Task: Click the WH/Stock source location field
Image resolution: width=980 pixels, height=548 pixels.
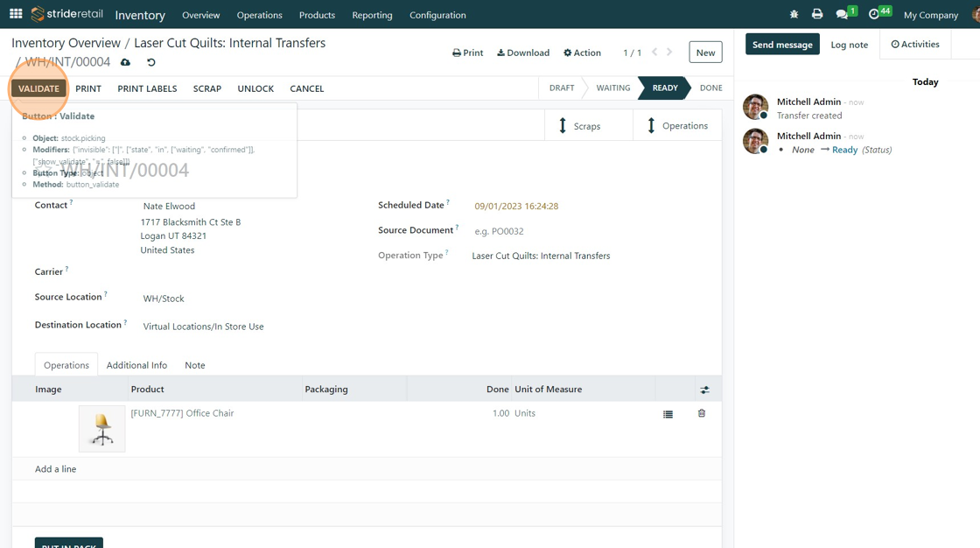Action: coord(163,299)
